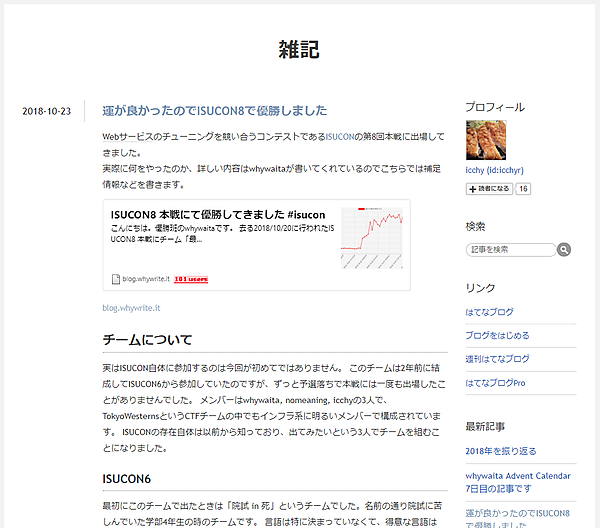
Task: Click the blog.whywrite.it link below the card
Action: pos(131,308)
